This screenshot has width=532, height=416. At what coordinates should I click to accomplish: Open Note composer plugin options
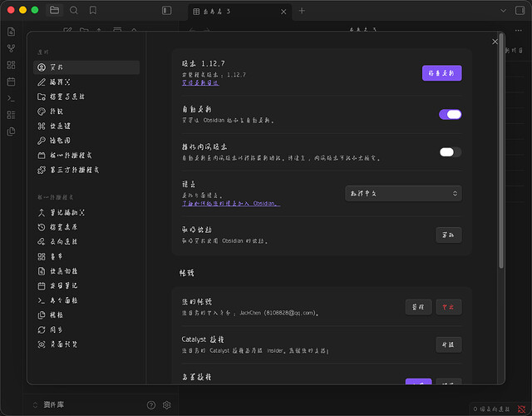pyautogui.click(x=86, y=213)
